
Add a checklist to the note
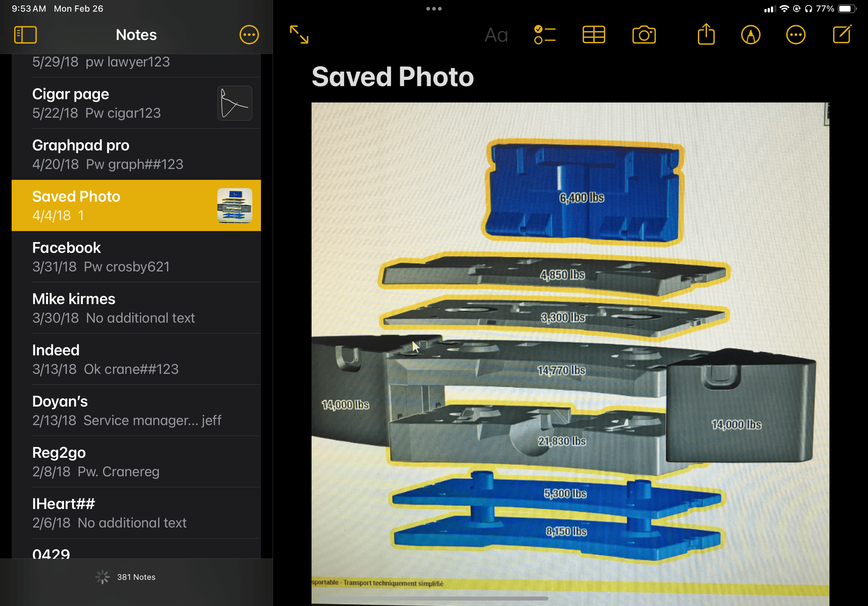point(545,35)
